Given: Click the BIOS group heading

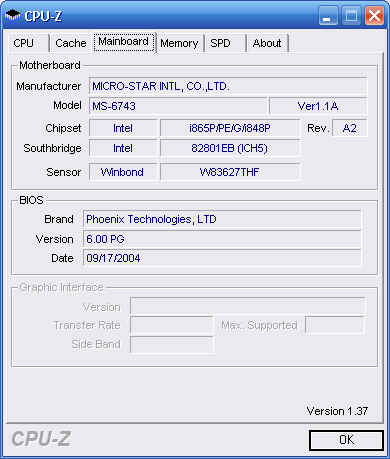Looking at the screenshot, I should click(31, 200).
